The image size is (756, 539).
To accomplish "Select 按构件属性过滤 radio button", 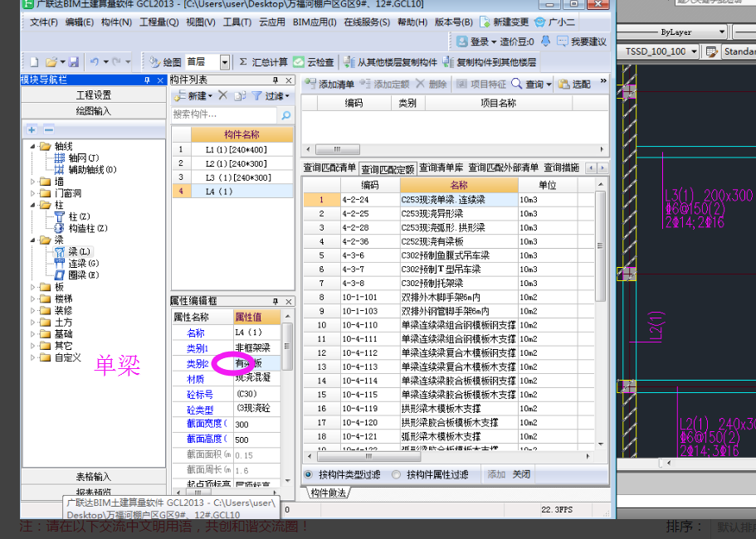I will click(396, 474).
